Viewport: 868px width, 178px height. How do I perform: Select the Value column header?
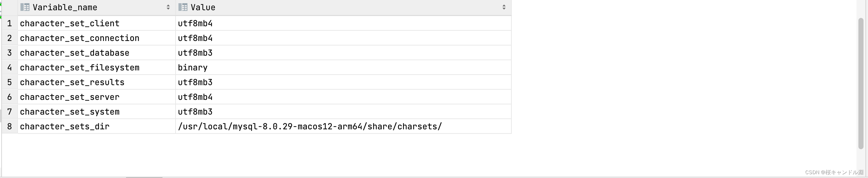(343, 7)
